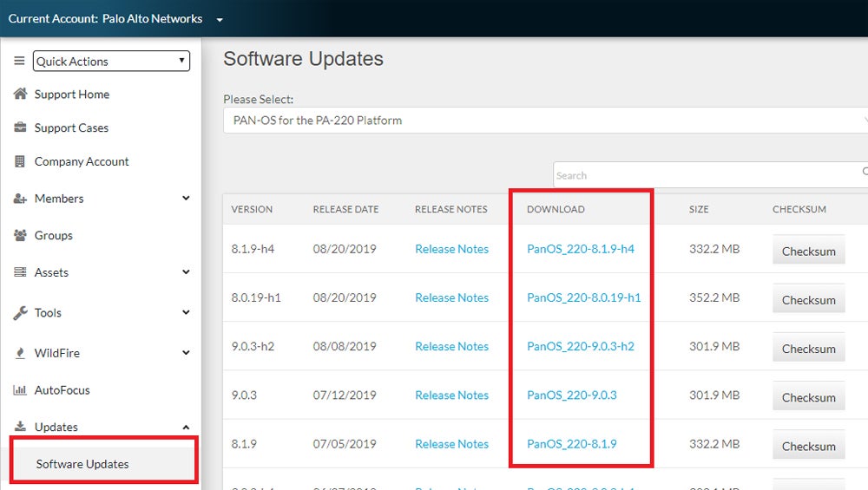Click the Tools wrench icon

coord(20,313)
